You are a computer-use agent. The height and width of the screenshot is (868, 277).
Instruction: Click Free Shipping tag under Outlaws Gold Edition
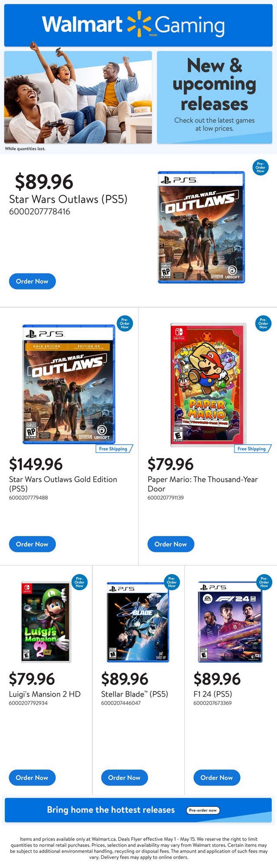[113, 449]
